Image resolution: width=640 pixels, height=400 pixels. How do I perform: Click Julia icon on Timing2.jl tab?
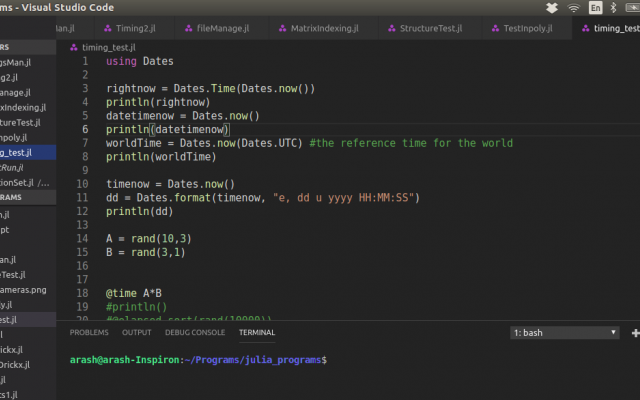click(x=108, y=28)
